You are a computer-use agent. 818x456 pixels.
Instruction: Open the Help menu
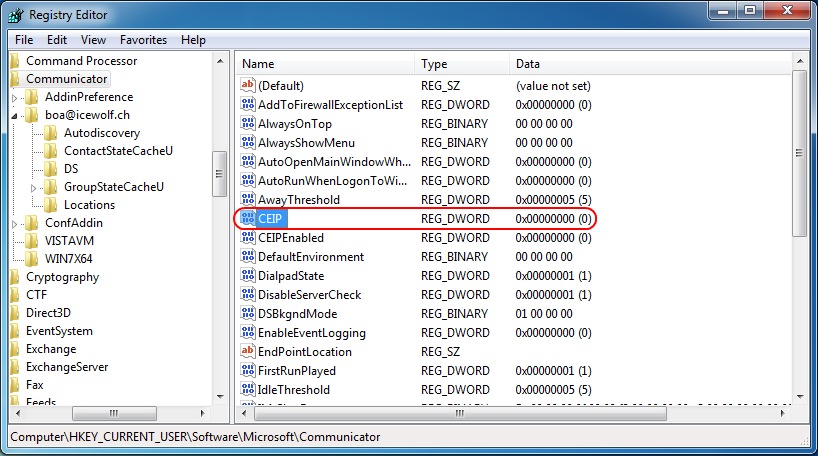click(194, 40)
